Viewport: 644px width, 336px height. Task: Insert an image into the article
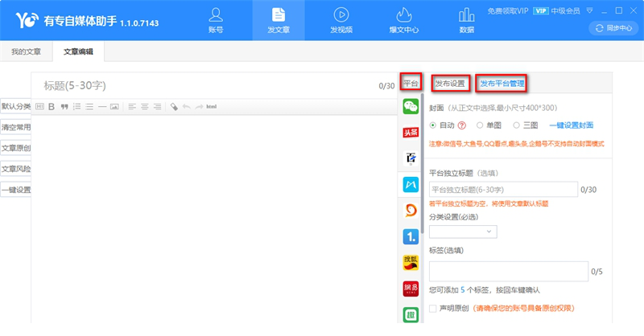point(114,107)
